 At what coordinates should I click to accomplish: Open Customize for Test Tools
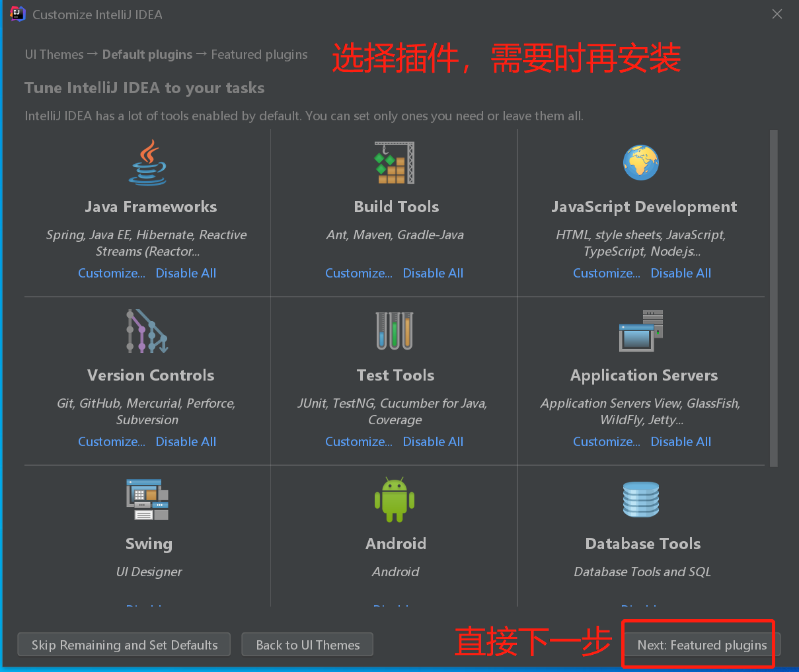tap(359, 441)
